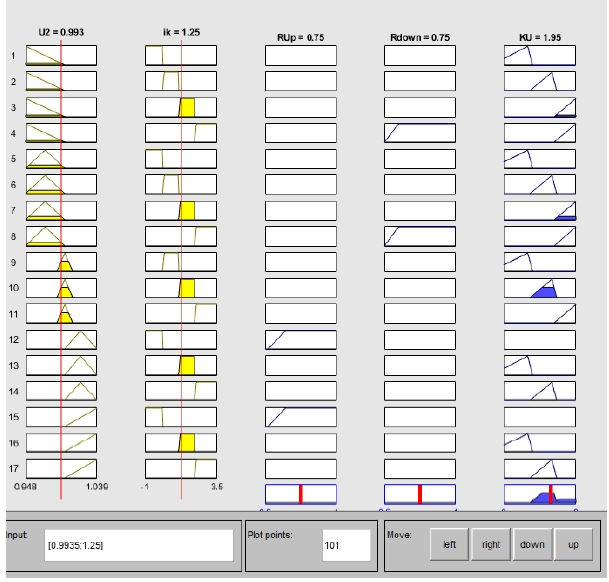Click the red ik input line in the rule 1 plot
This screenshot has height=582, width=609.
pos(181,54)
